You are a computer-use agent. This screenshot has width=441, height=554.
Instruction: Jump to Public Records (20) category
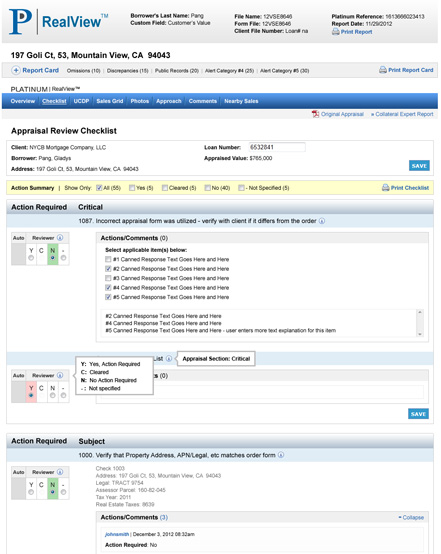click(x=177, y=71)
